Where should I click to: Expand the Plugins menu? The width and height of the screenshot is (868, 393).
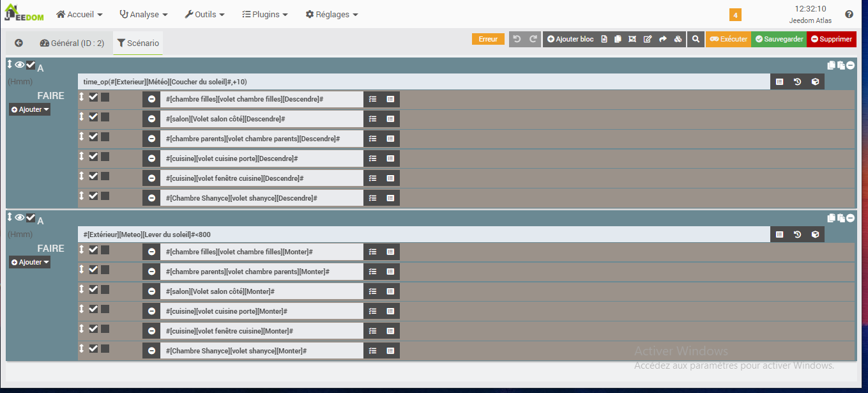point(265,14)
